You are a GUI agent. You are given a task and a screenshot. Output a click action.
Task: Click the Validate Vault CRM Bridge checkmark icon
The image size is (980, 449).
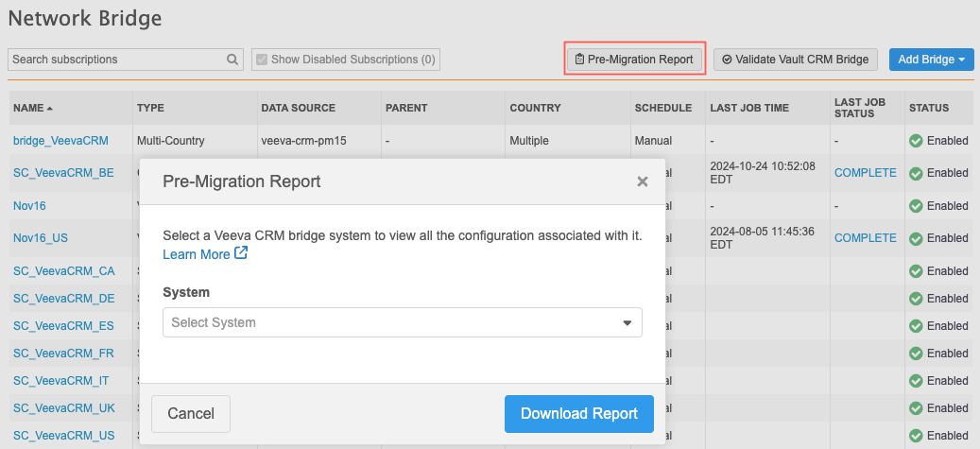[x=727, y=60]
